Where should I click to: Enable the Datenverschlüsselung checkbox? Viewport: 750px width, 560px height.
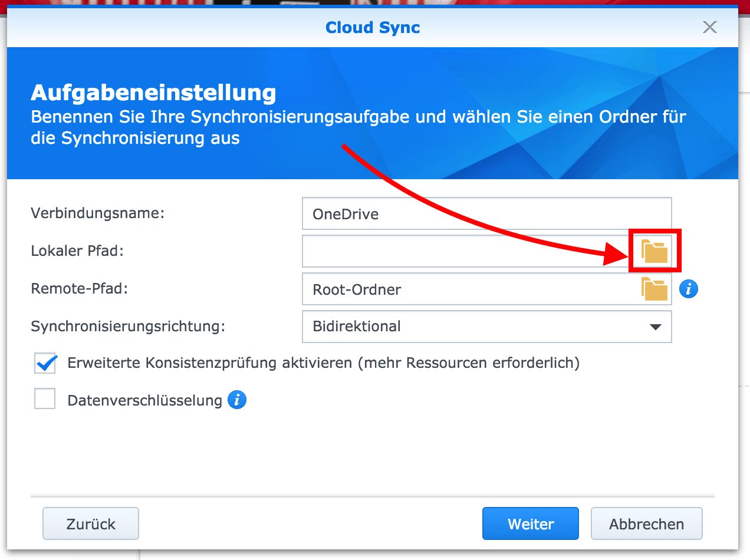[45, 400]
